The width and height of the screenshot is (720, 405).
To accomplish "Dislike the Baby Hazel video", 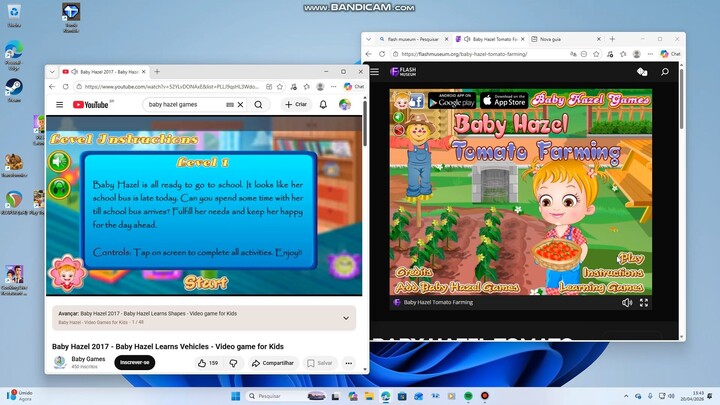I will (x=233, y=363).
